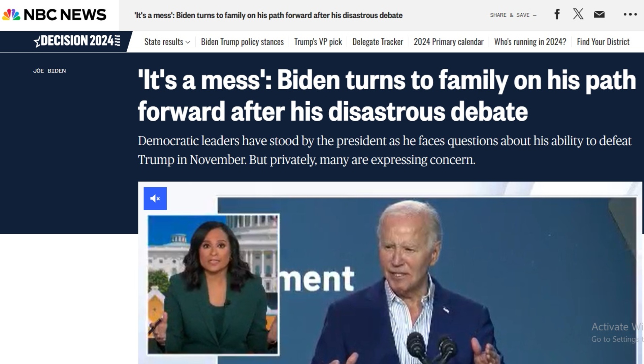Expand the State results dropdown
644x364 pixels.
click(x=167, y=42)
